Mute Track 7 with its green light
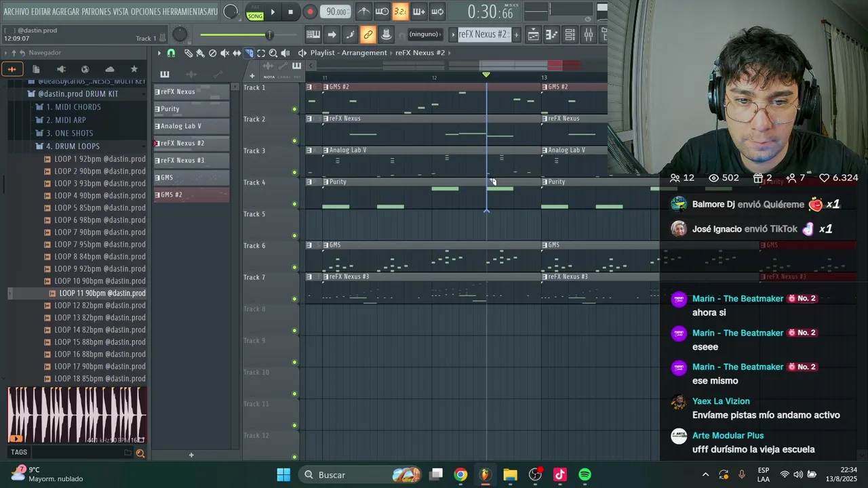This screenshot has height=488, width=868. [x=294, y=299]
